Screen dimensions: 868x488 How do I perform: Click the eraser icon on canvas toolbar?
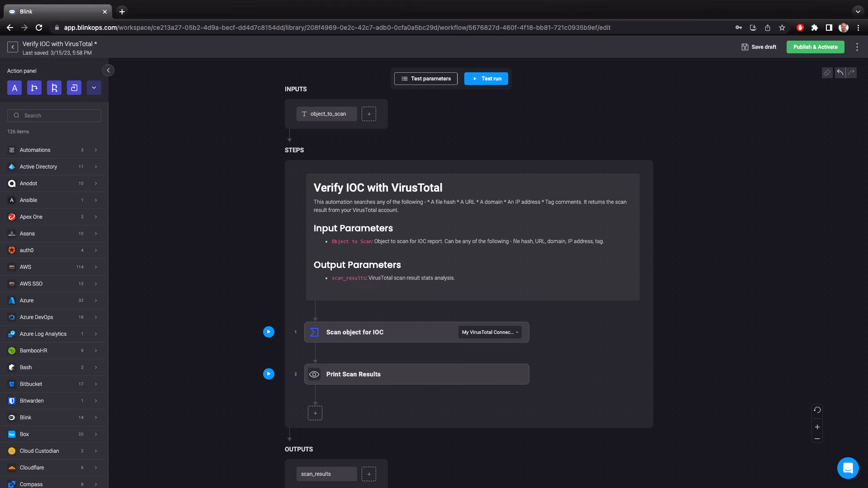pyautogui.click(x=827, y=73)
